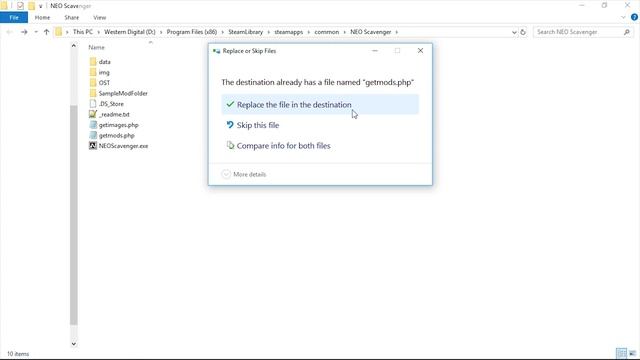Click SteamLibrary breadcrumb
This screenshot has height=360, width=640.
point(246,32)
